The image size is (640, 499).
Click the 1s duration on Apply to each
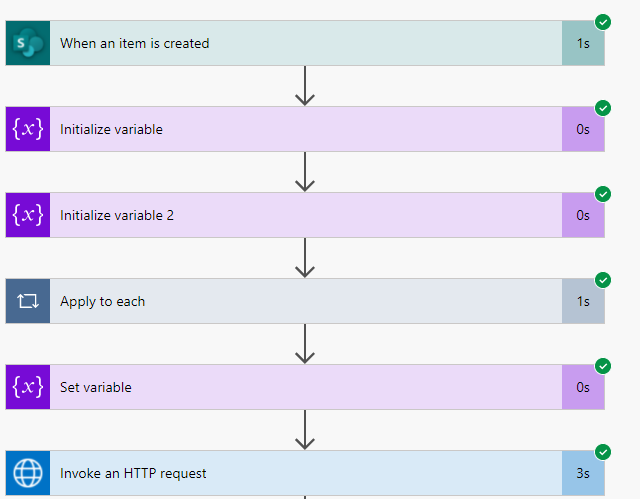(583, 302)
